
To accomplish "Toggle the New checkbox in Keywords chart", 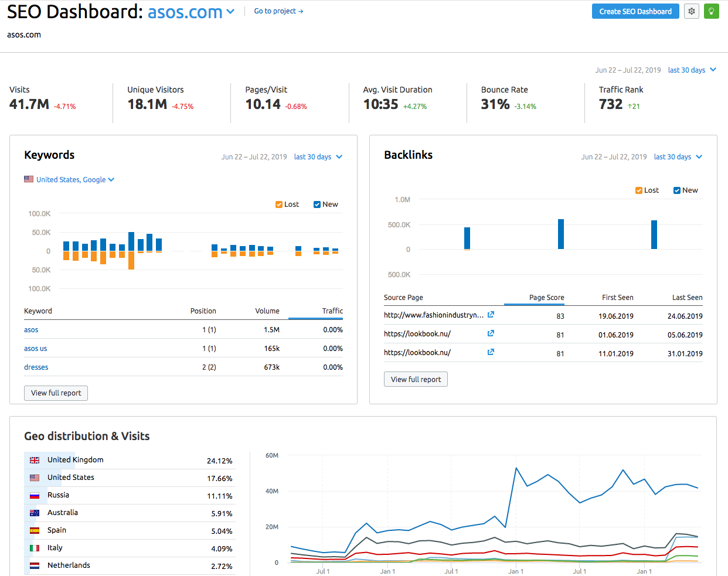I will coord(317,205).
